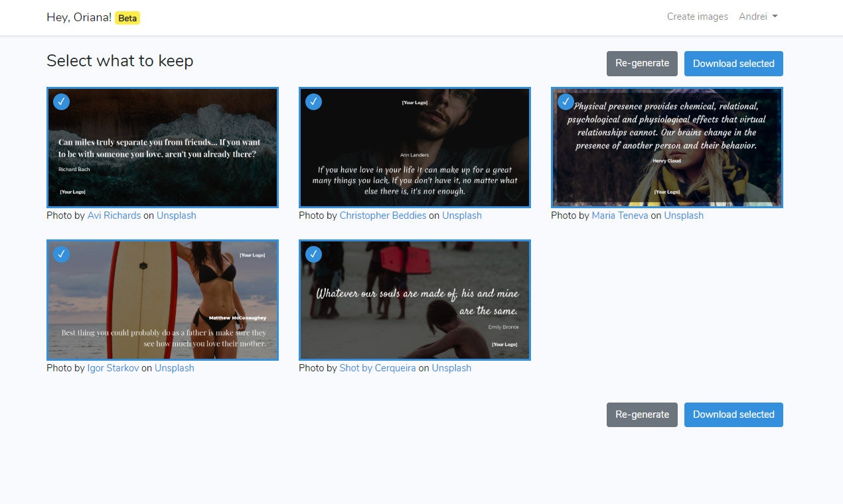843x504 pixels.
Task: Uncheck the Henry Cloud quote image checkmark
Action: [566, 101]
